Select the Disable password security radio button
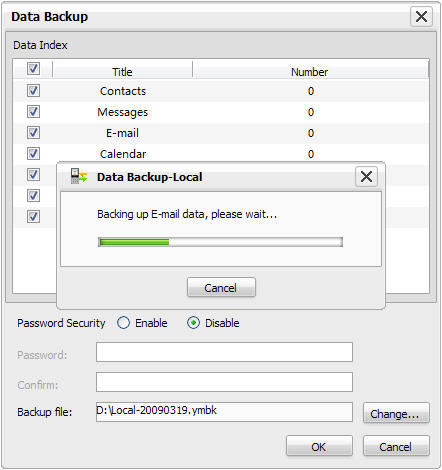Viewport: 442px width, 470px height. pos(193,323)
